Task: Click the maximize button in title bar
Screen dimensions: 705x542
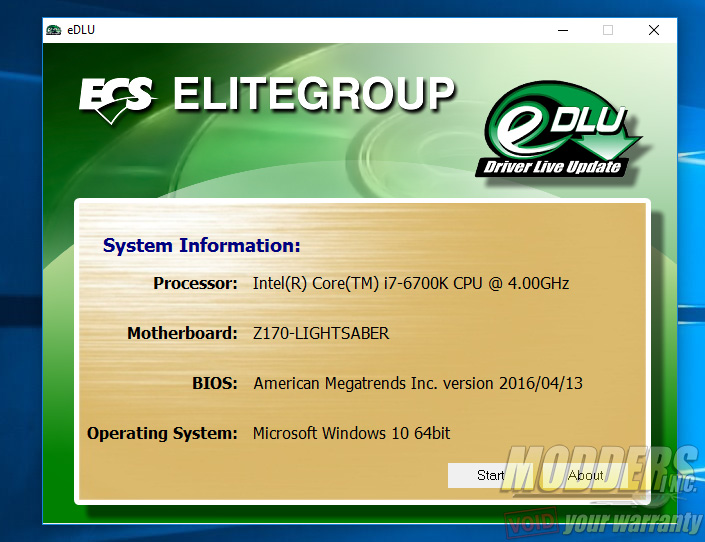Action: click(x=608, y=30)
